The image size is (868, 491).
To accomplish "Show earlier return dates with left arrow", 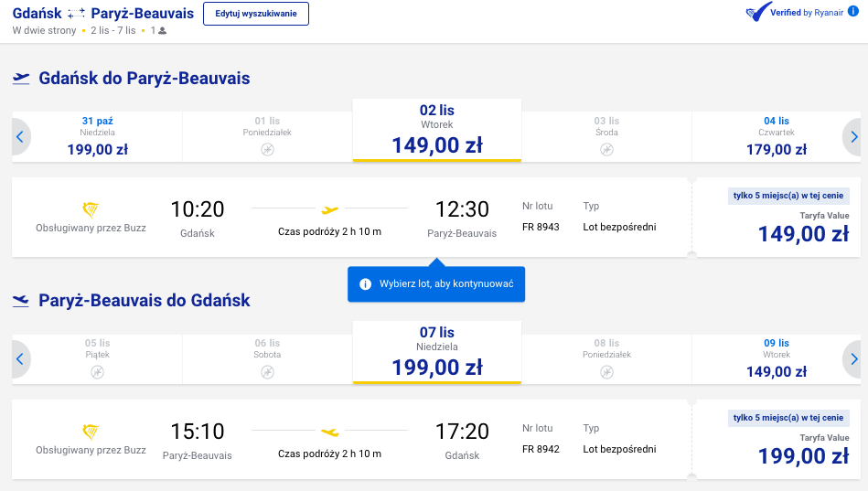I will pyautogui.click(x=20, y=358).
